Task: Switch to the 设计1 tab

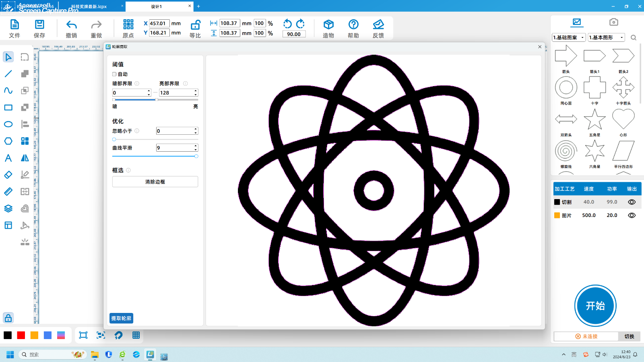Action: point(157,6)
